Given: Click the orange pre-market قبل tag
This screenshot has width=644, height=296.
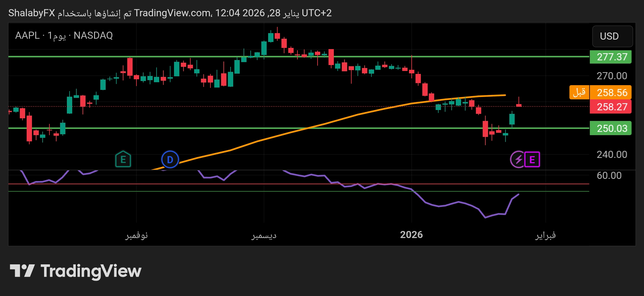Looking at the screenshot, I should pyautogui.click(x=579, y=92).
